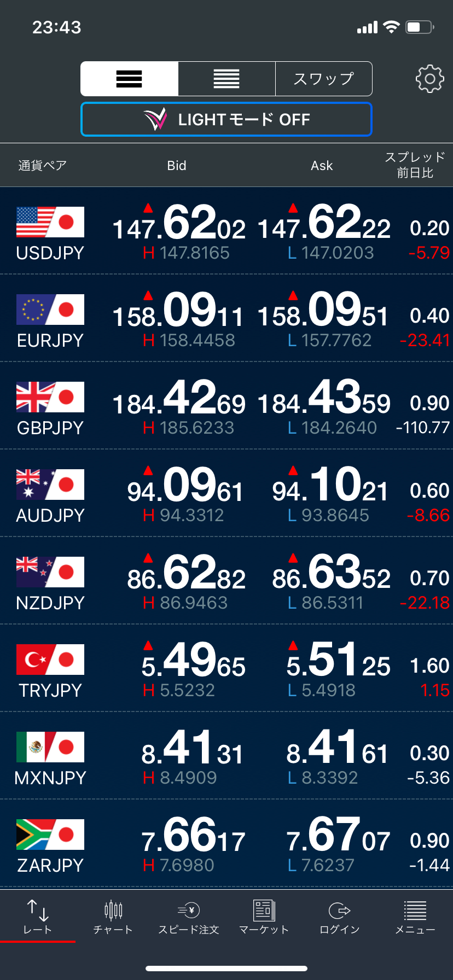Tap the ログイン (login) icon
The height and width of the screenshot is (980, 453).
(339, 917)
